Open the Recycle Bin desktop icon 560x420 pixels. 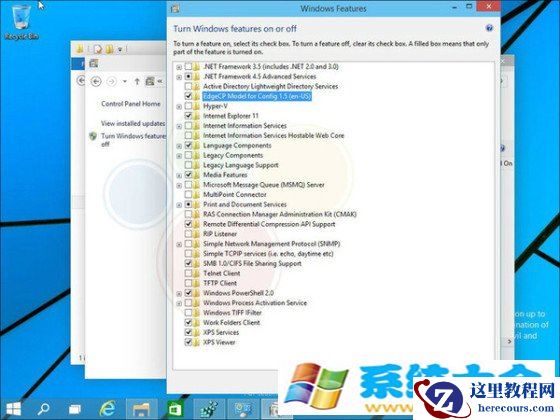[21, 21]
